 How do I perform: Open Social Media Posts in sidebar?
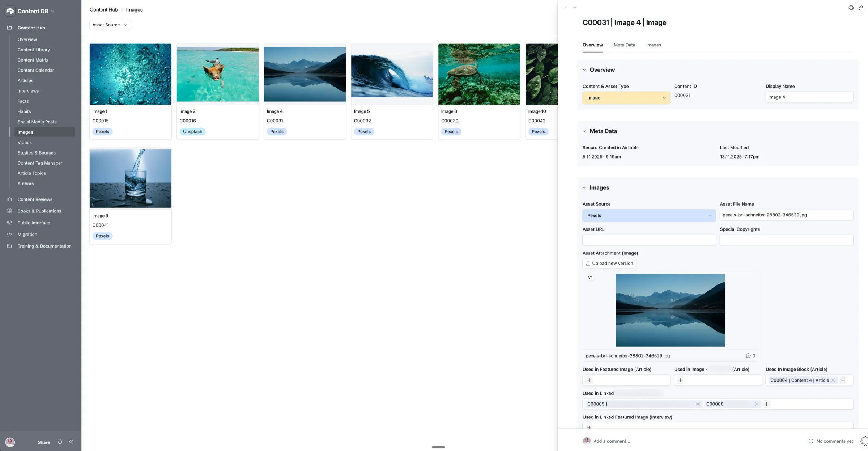[37, 122]
